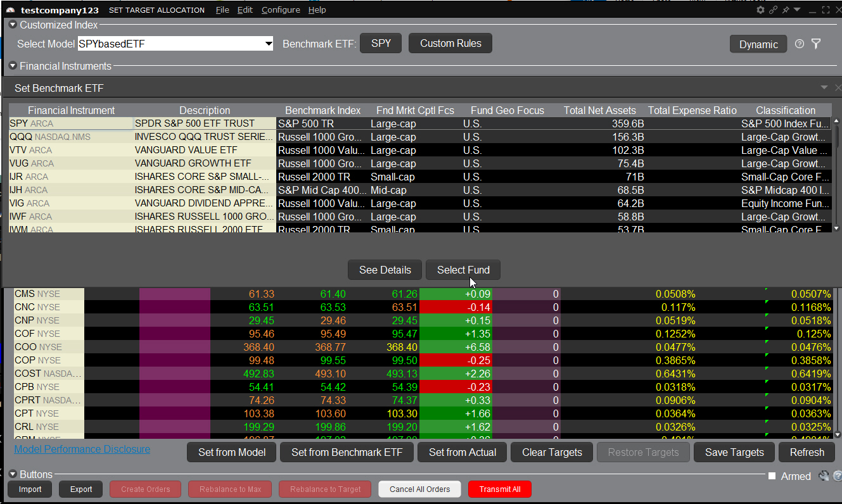Click the help question mark next to Dynamic

coord(799,44)
